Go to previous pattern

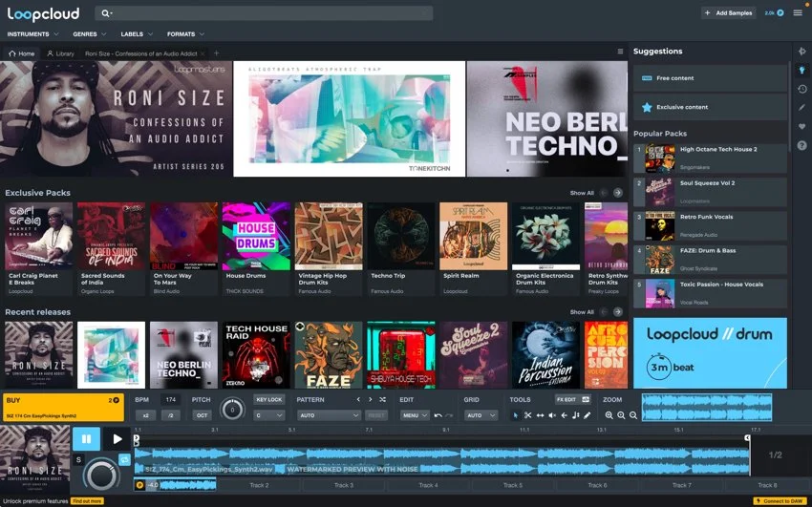[358, 399]
